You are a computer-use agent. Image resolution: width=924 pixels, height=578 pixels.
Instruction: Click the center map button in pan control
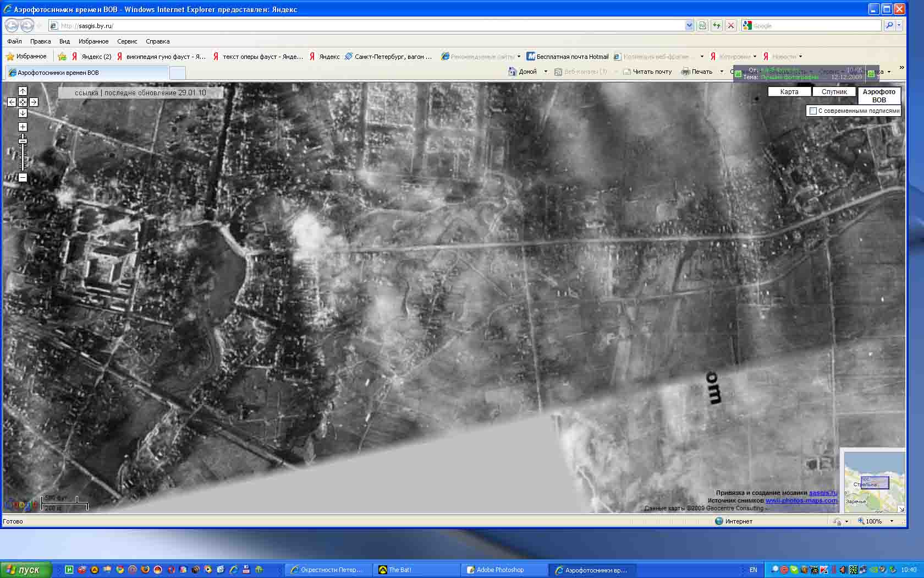point(23,102)
